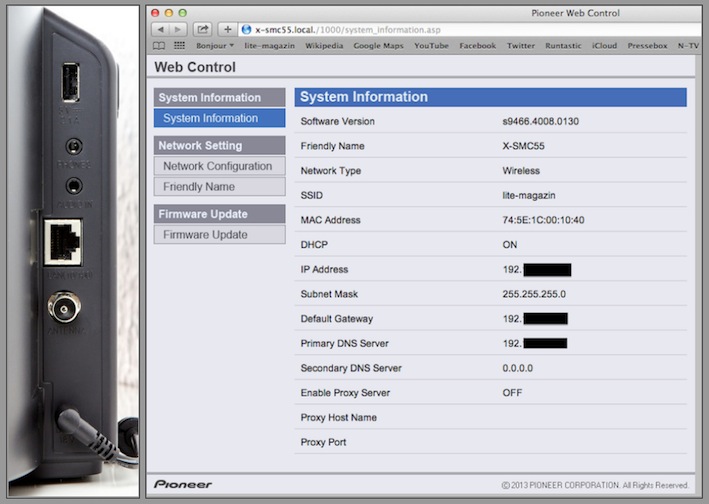
Task: Open the Google Maps bookmark
Action: click(x=378, y=46)
